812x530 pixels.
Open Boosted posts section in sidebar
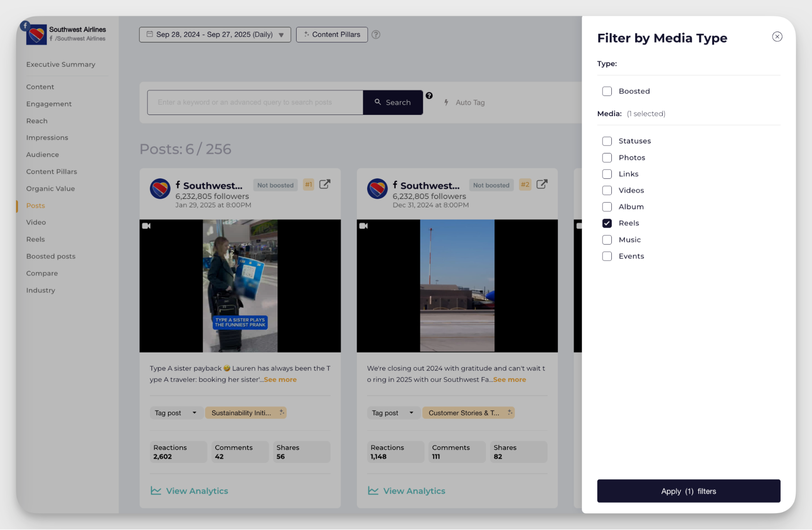click(x=51, y=256)
